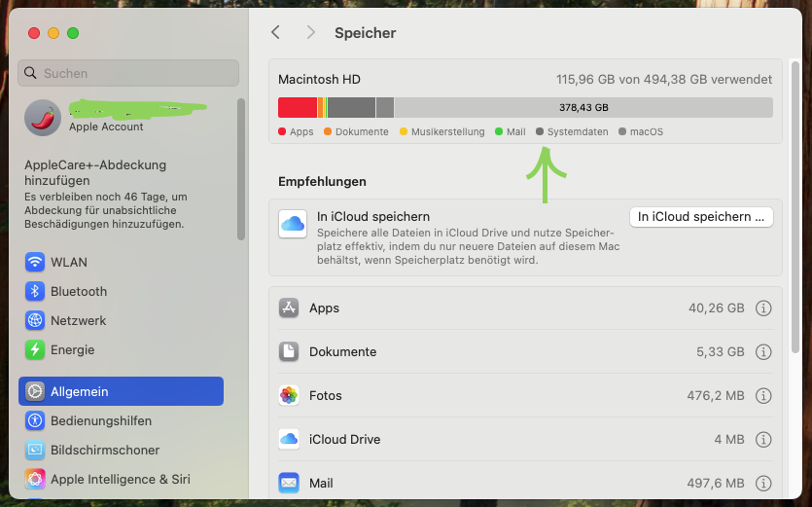Click the 4 MB iCloud Drive value
The image size is (812, 507).
point(729,440)
